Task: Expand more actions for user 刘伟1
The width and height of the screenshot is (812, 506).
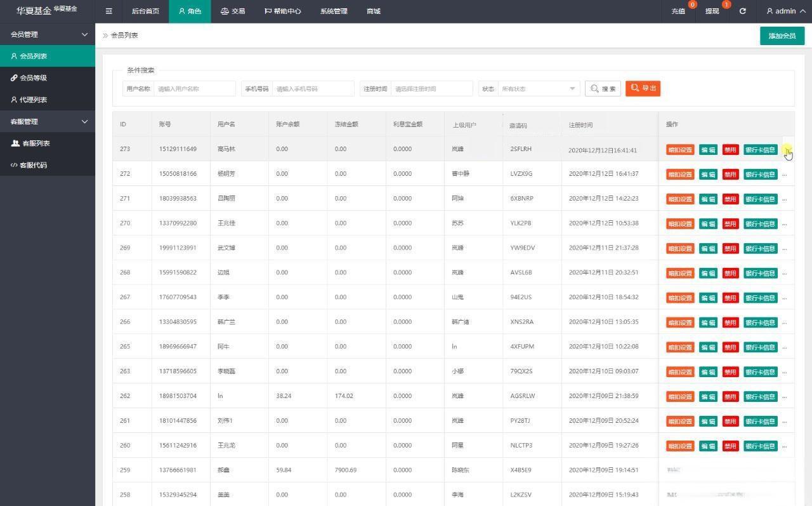Action: pos(785,422)
